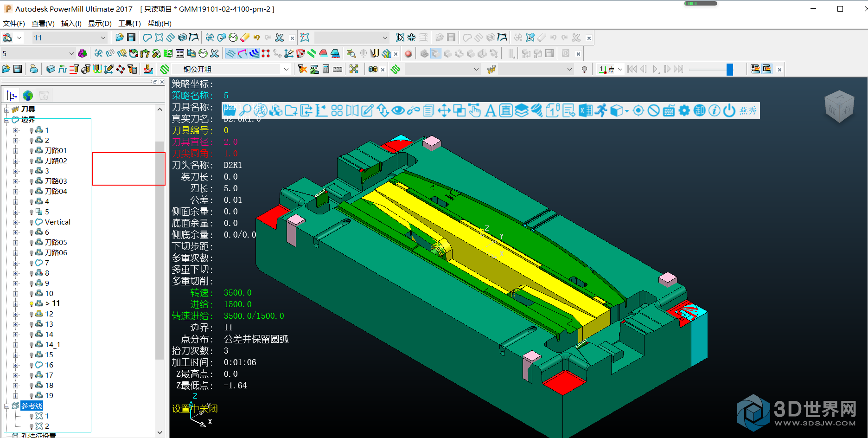Viewport: 868px width, 438px height.
Task: Open the 1点 simulation dropdown
Action: [610, 69]
